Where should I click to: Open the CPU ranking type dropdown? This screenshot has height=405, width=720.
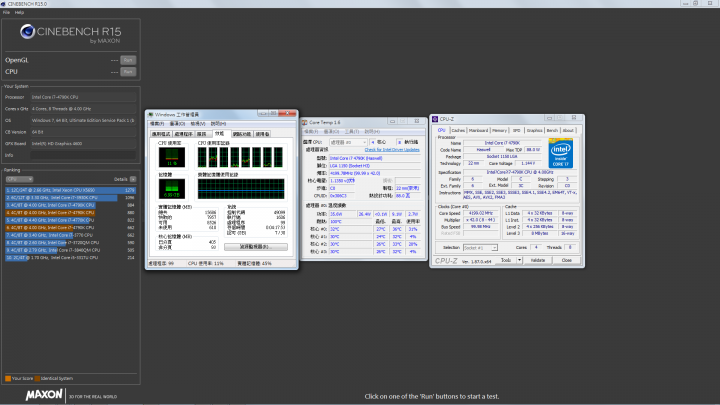pos(19,179)
